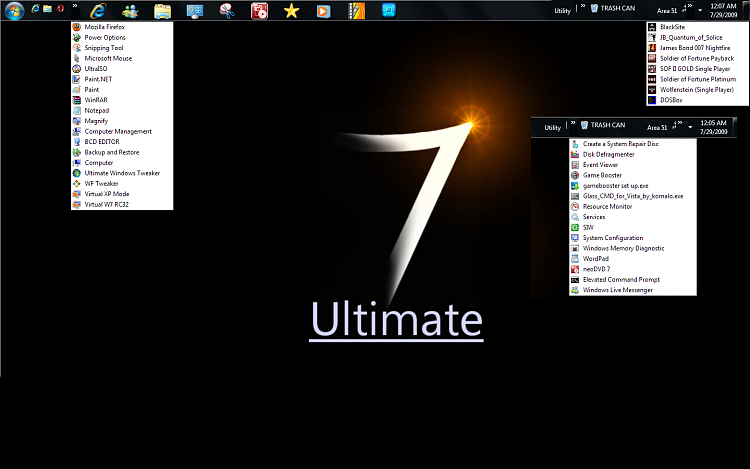750x469 pixels.
Task: Click the Game Booster icon
Action: [575, 175]
